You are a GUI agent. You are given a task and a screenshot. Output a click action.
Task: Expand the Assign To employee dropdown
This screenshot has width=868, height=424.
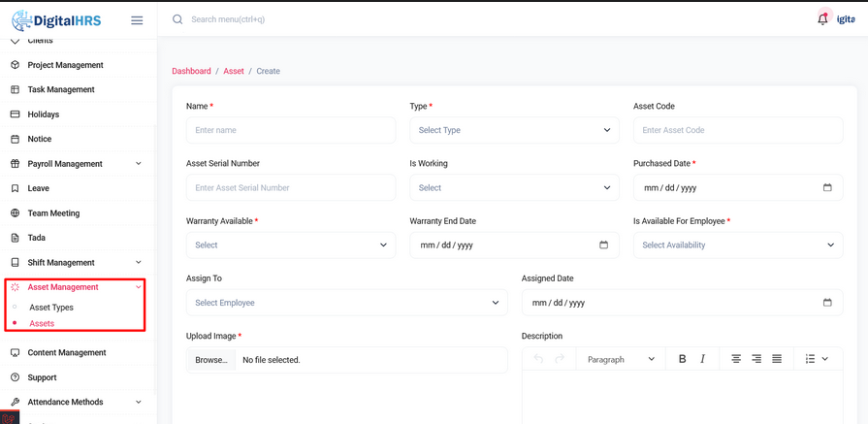coord(346,303)
